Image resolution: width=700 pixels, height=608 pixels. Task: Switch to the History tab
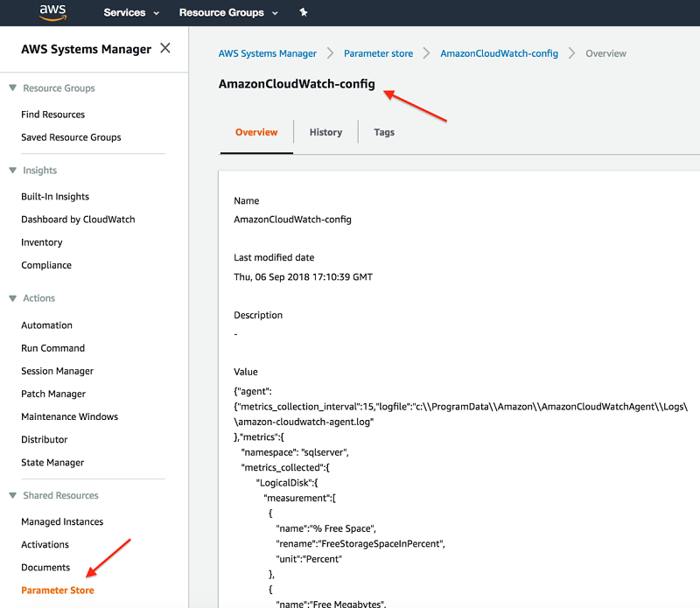coord(325,132)
